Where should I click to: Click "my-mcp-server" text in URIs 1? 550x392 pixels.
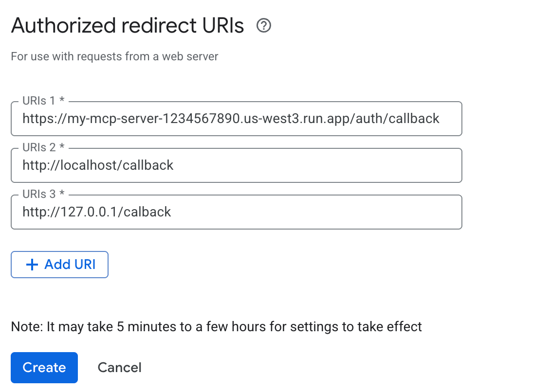click(x=100, y=119)
